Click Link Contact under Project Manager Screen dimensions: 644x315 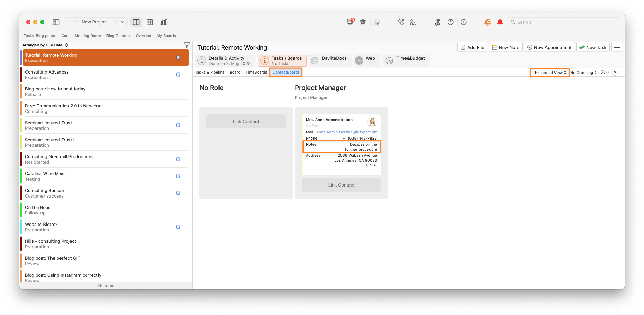(x=342, y=185)
